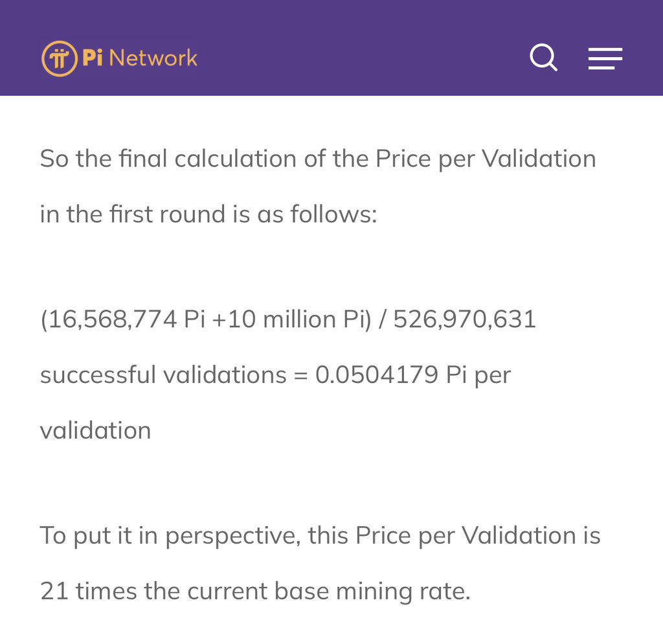Image resolution: width=663 pixels, height=644 pixels.
Task: Open the hamburger navigation menu
Action: pyautogui.click(x=605, y=58)
